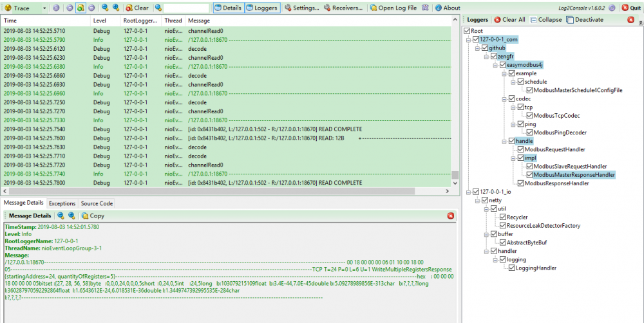Toggle ModbusTcpCodec checkbox
The width and height of the screenshot is (644, 323).
529,116
